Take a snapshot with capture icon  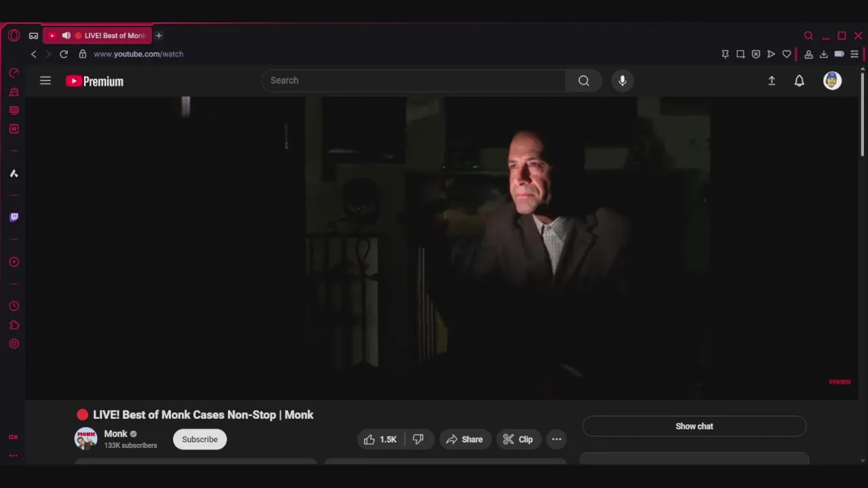tap(741, 54)
